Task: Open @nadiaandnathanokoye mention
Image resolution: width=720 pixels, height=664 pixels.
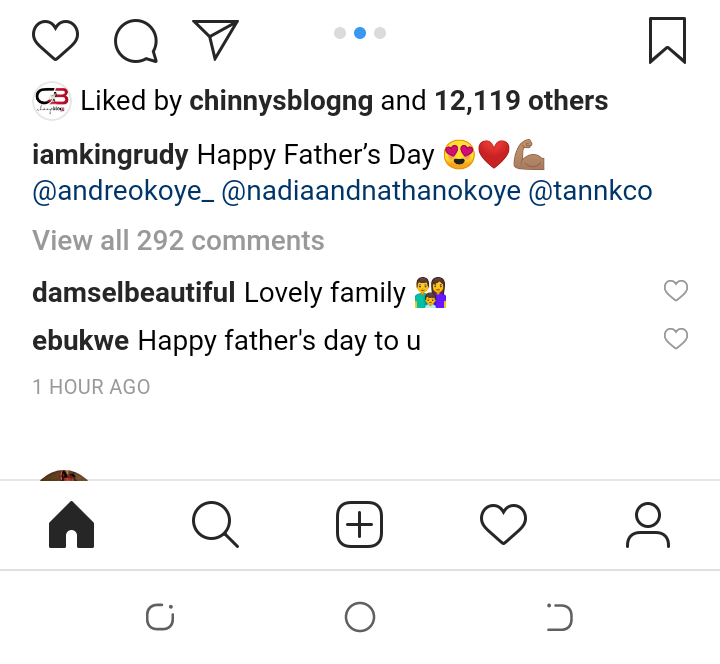Action: pyautogui.click(x=369, y=192)
